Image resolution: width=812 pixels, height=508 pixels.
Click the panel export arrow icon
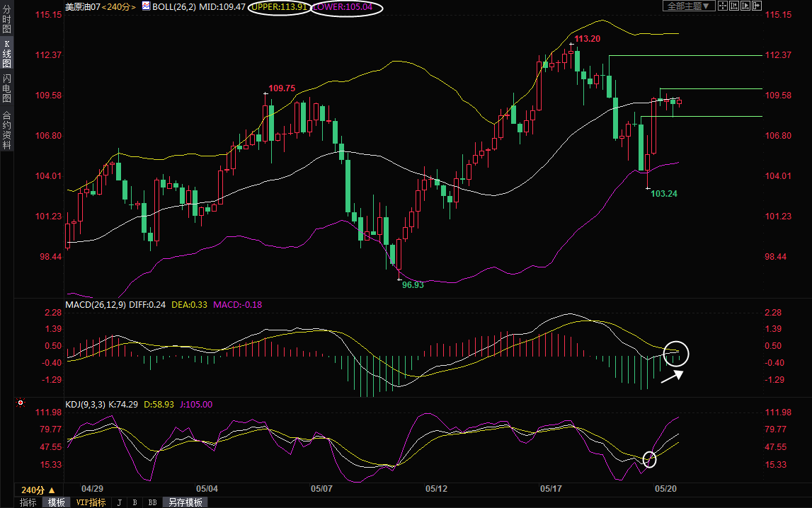click(x=756, y=6)
